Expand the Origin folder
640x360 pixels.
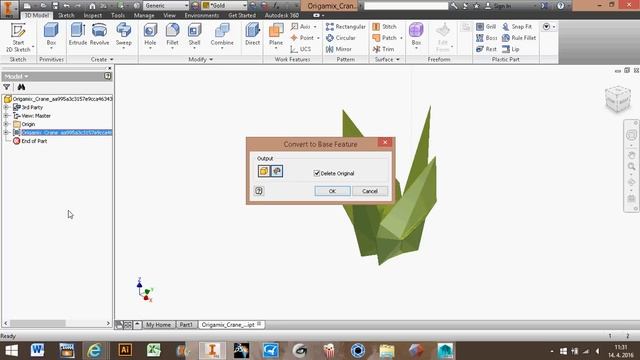(6, 124)
